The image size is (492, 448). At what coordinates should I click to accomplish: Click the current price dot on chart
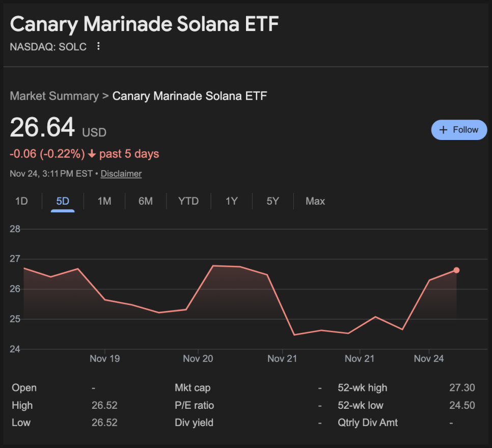456,270
